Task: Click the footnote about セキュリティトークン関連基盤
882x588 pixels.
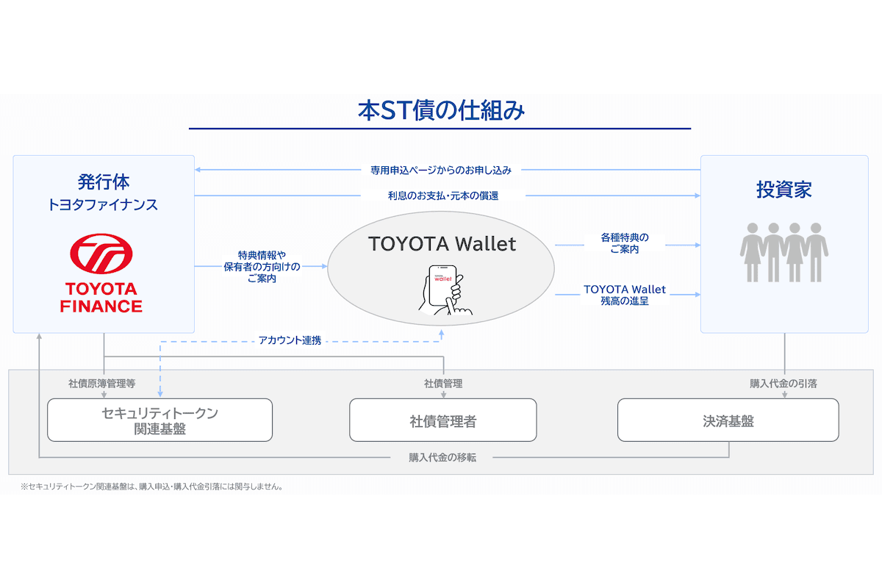Action: [x=152, y=487]
